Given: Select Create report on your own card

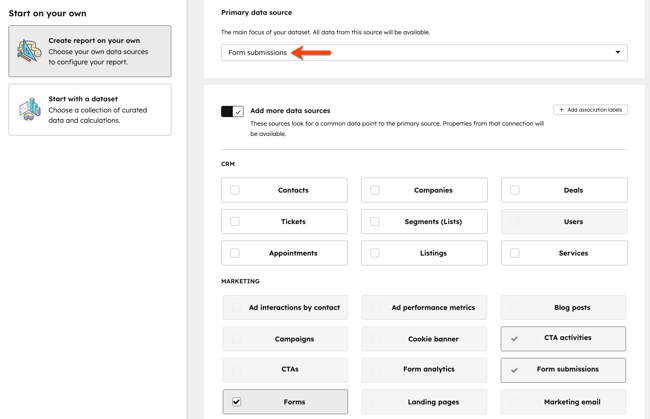Looking at the screenshot, I should (x=90, y=51).
